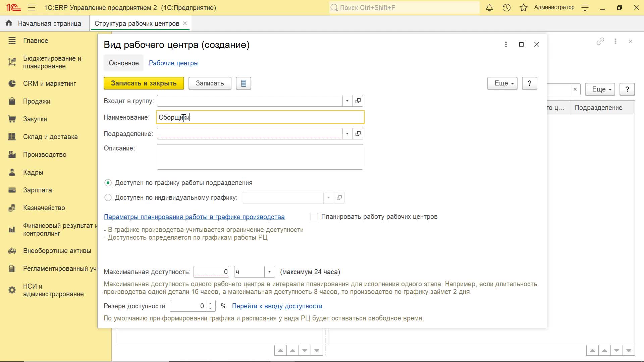Open the background window Еще dropdown
The image size is (644, 362).
[x=600, y=89]
